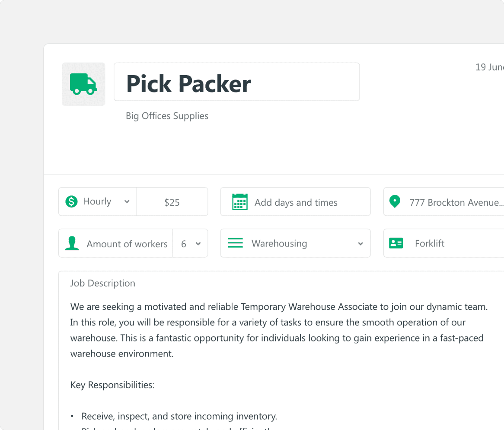Open the amount of workers dropdown
504x430 pixels.
(x=190, y=244)
